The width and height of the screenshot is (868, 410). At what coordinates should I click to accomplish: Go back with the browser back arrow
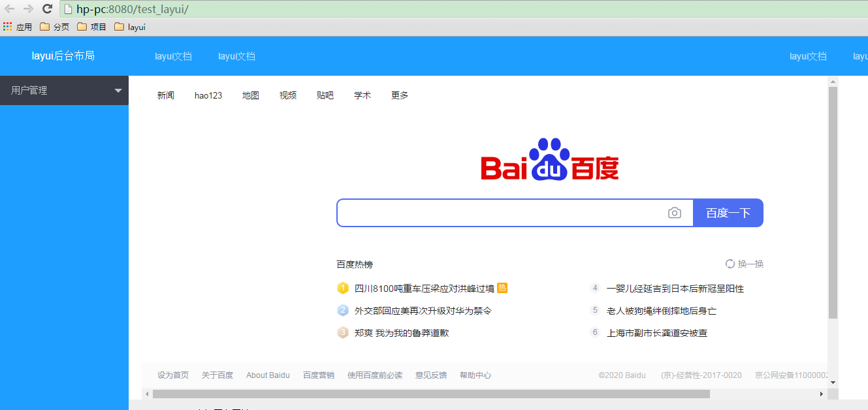click(x=9, y=8)
